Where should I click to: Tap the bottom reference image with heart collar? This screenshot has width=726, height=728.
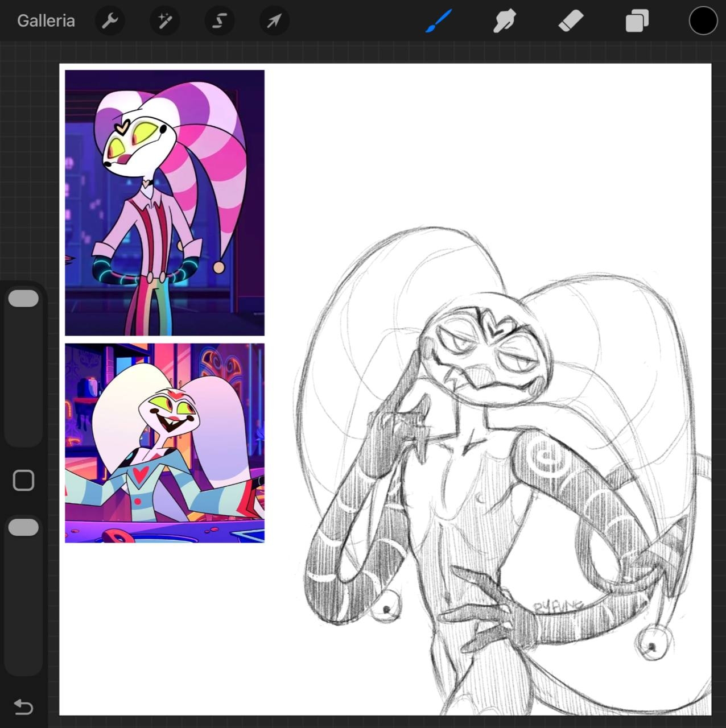click(x=164, y=443)
